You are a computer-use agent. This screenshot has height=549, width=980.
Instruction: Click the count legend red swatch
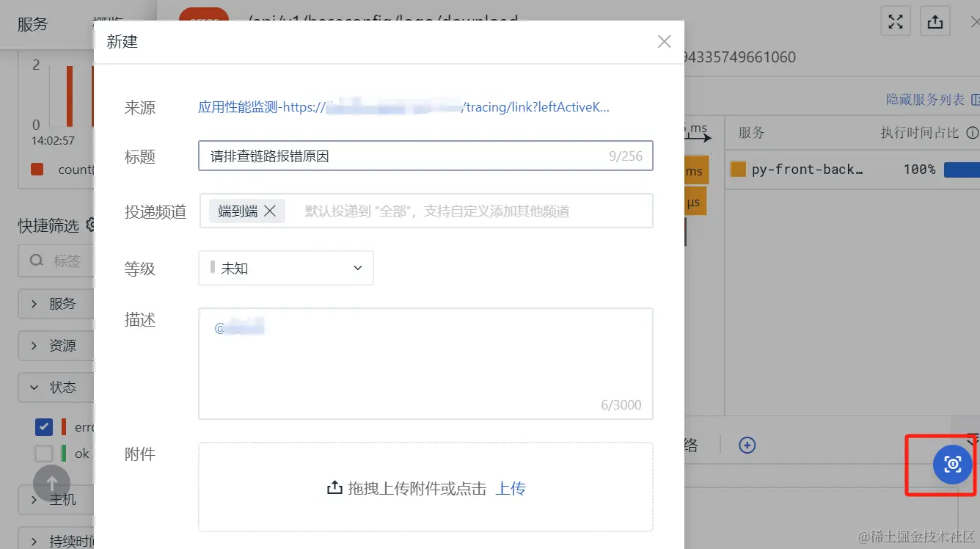coord(37,170)
